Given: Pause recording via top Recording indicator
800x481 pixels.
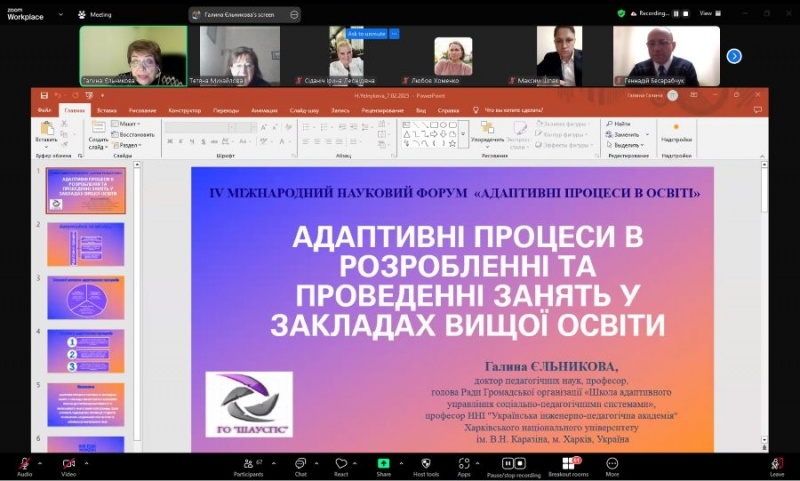Looking at the screenshot, I should coord(676,14).
